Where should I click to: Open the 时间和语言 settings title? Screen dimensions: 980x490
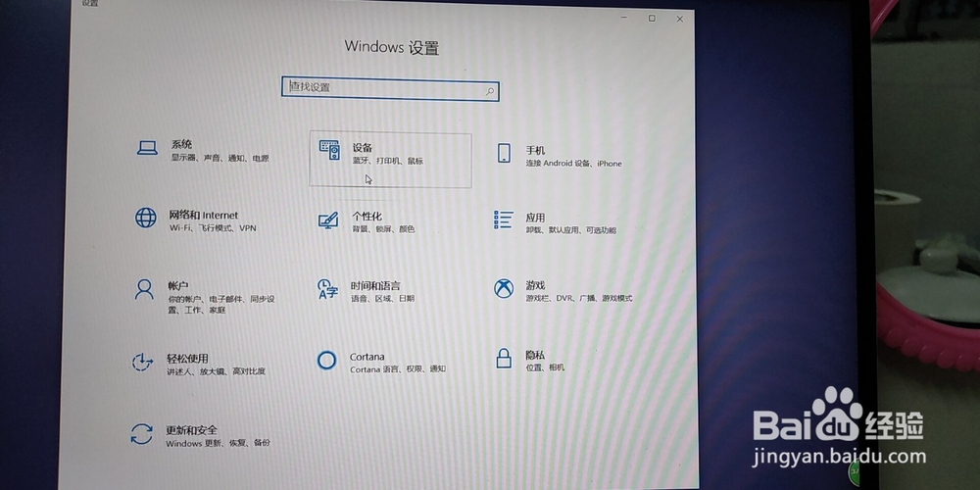[x=375, y=285]
